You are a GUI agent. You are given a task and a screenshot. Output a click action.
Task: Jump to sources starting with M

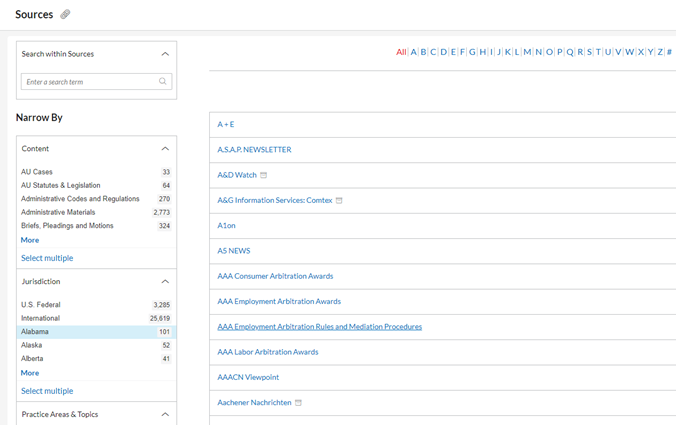tap(527, 52)
